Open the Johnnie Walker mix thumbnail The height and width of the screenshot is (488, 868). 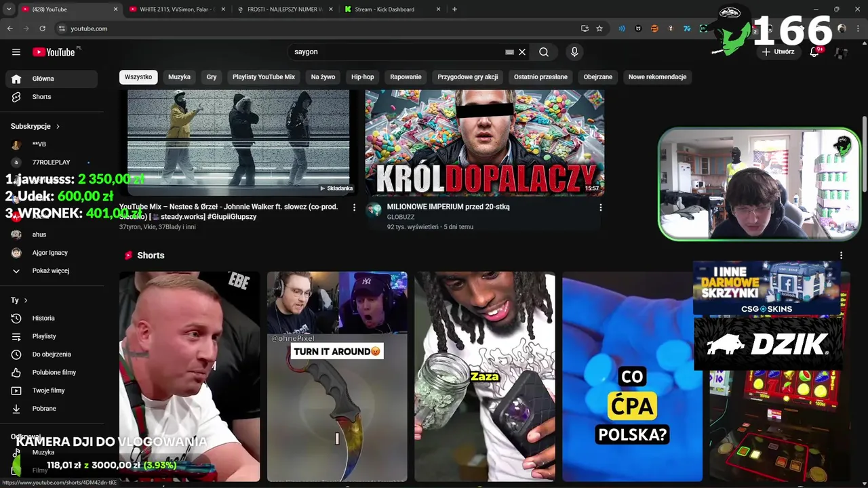coord(238,142)
